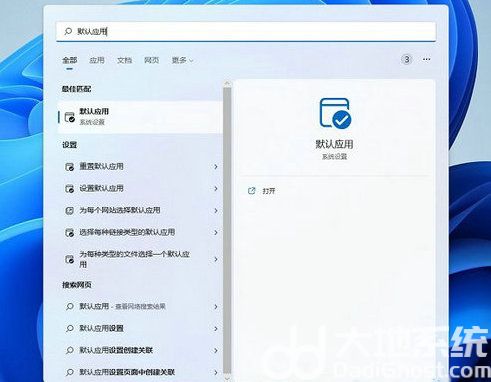Click search icon beside 默认应用设置
Image resolution: width=491 pixels, height=382 pixels.
click(70, 328)
